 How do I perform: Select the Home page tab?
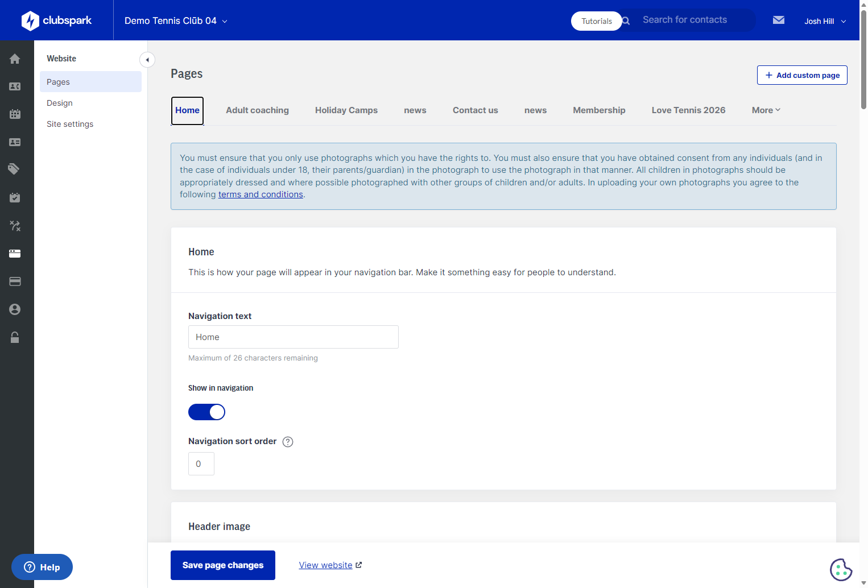187,110
